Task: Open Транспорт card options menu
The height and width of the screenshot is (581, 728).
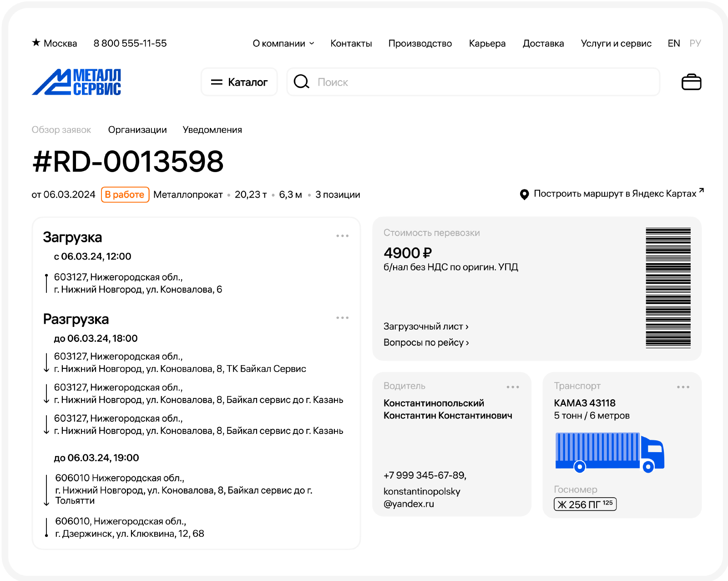Action: pyautogui.click(x=683, y=387)
